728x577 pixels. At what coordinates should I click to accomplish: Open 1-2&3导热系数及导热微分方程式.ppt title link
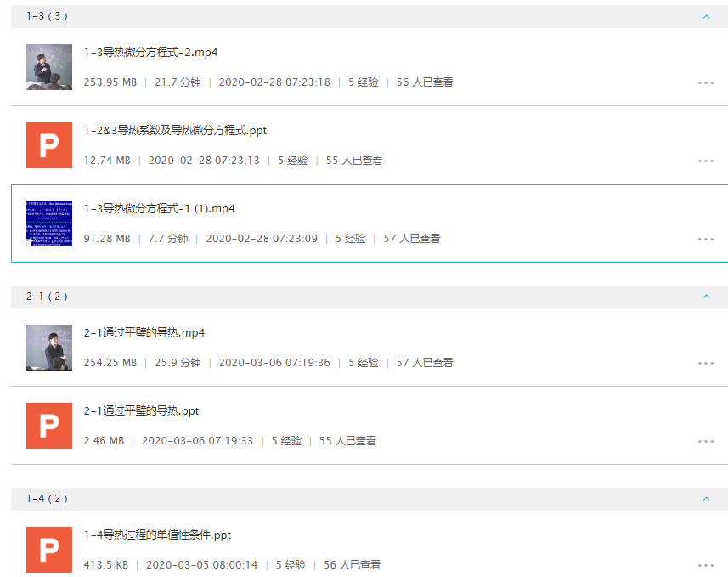click(175, 131)
